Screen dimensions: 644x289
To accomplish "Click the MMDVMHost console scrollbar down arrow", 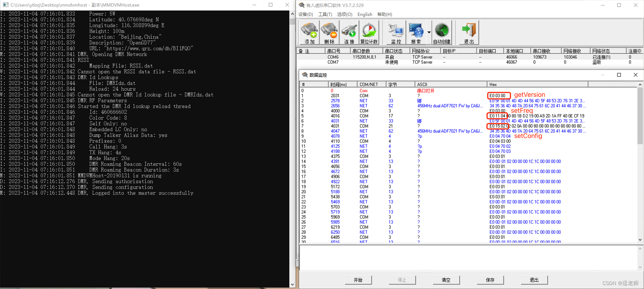I will coord(292,284).
